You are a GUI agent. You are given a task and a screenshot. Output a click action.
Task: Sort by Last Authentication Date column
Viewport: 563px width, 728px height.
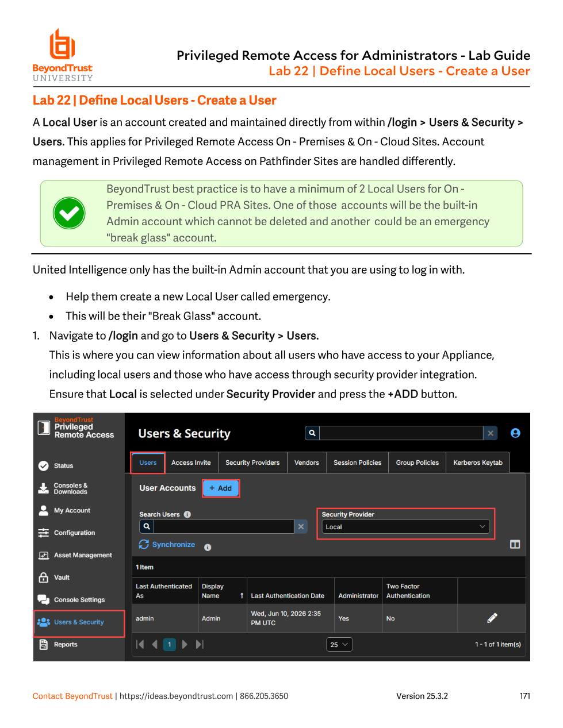[x=288, y=596]
